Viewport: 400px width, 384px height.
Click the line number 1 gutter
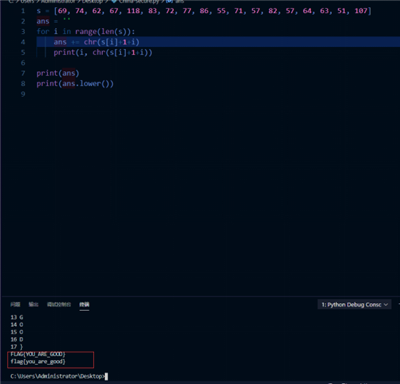(23, 11)
